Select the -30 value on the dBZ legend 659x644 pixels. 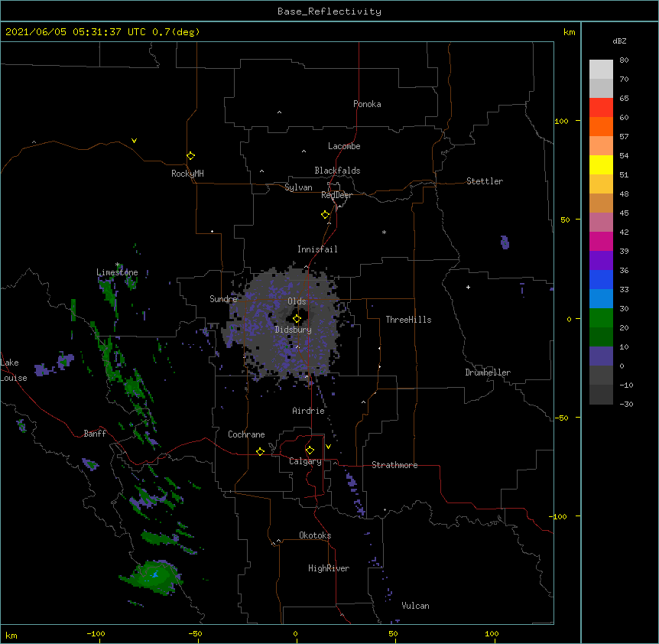pyautogui.click(x=626, y=404)
